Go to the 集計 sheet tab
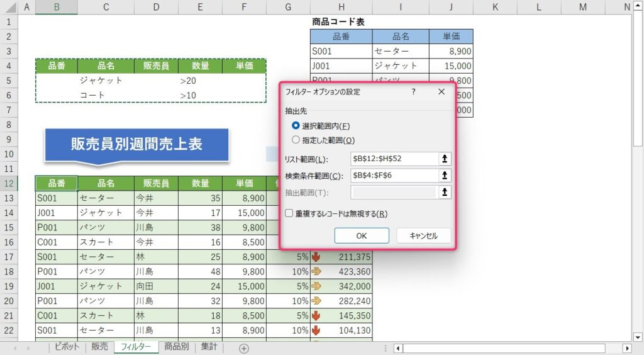 click(x=208, y=347)
